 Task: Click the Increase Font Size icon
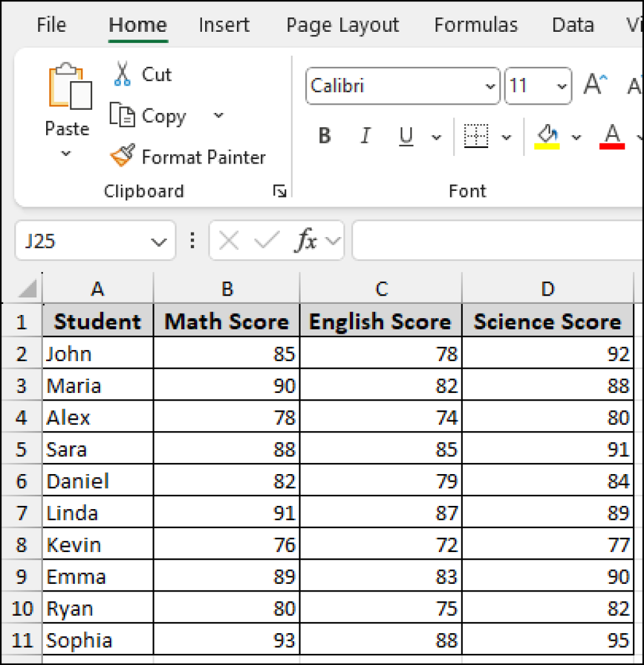pyautogui.click(x=594, y=82)
